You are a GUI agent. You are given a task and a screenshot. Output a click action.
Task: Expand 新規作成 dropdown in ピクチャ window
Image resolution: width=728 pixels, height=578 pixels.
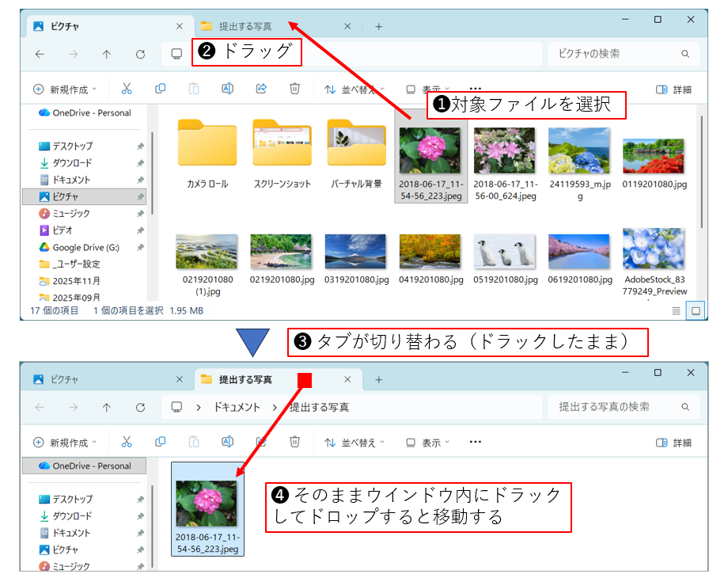(x=65, y=89)
